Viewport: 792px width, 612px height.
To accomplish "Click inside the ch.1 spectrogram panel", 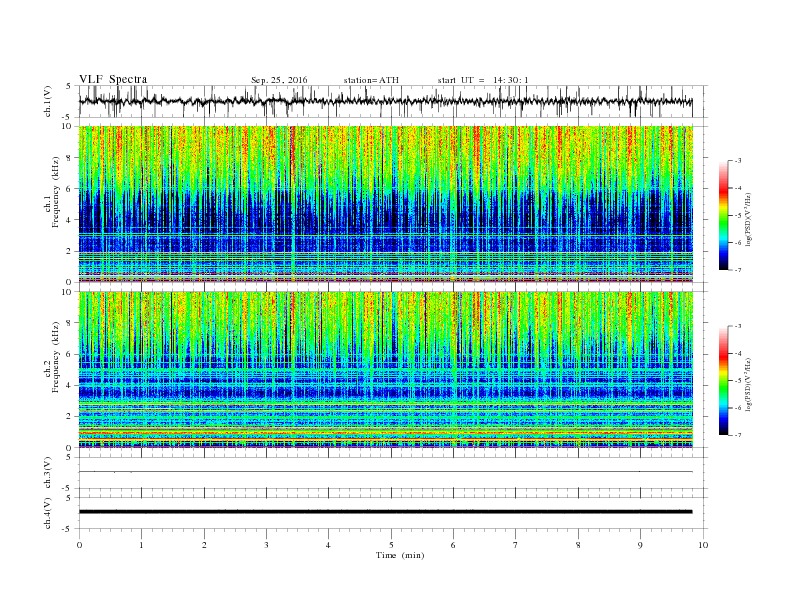I will pyautogui.click(x=385, y=204).
